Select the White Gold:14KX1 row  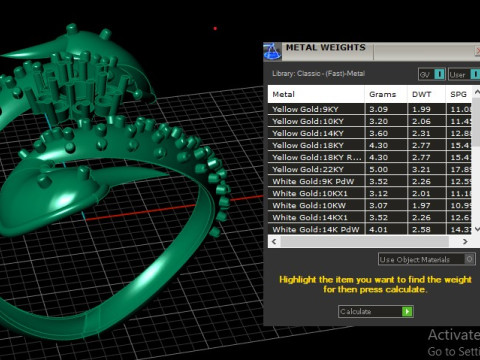(x=370, y=217)
